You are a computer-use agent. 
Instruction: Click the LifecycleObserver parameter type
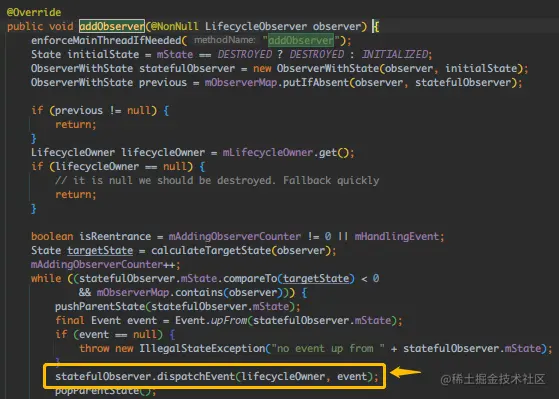point(256,26)
